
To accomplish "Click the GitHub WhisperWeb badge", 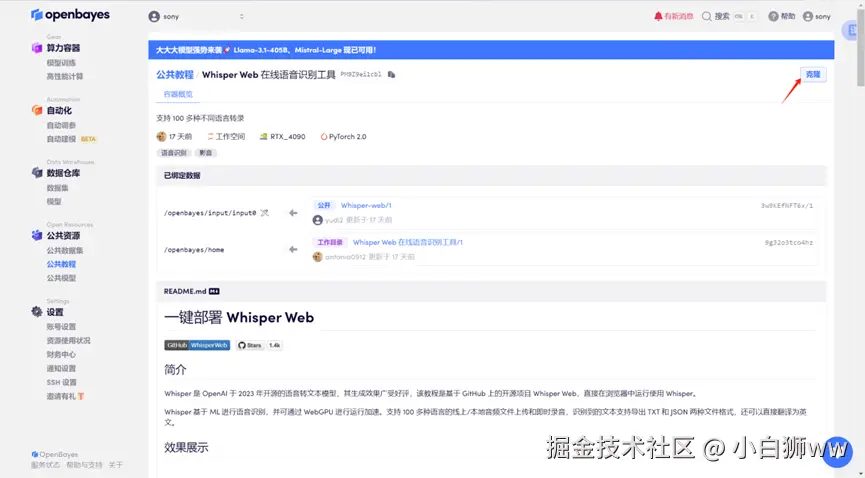I will [197, 345].
